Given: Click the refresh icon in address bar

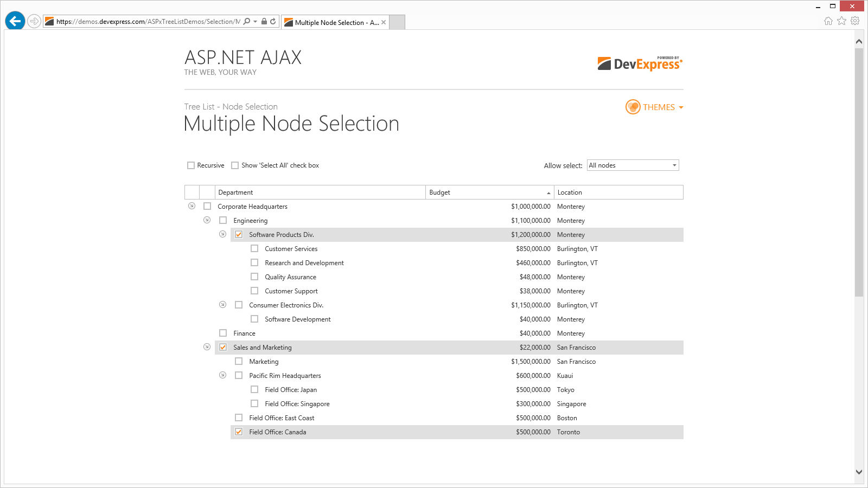Looking at the screenshot, I should (x=273, y=22).
